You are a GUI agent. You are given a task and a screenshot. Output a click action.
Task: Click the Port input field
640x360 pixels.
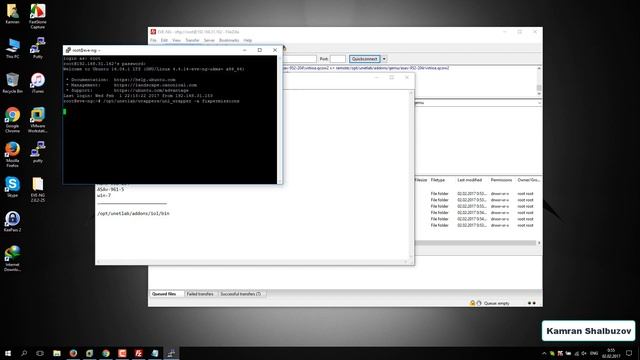coord(338,59)
